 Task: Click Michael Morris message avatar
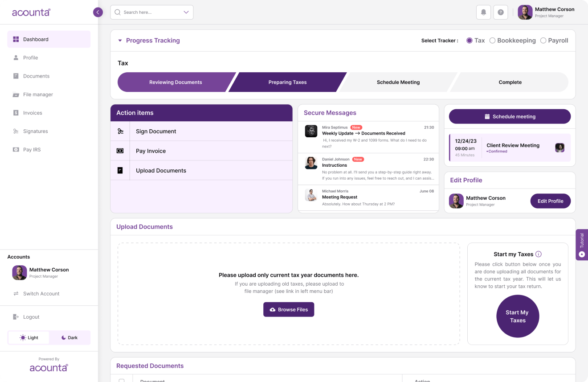click(x=311, y=195)
